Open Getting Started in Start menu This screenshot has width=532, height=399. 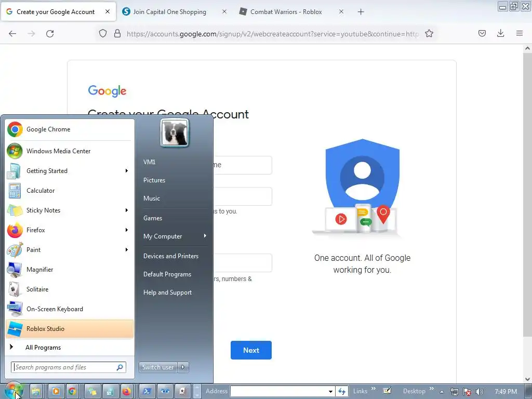click(70, 170)
